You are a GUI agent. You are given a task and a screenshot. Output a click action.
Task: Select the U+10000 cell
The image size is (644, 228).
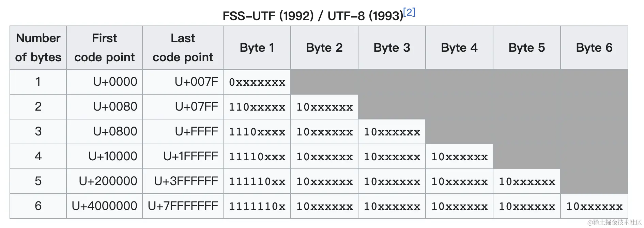pyautogui.click(x=112, y=156)
